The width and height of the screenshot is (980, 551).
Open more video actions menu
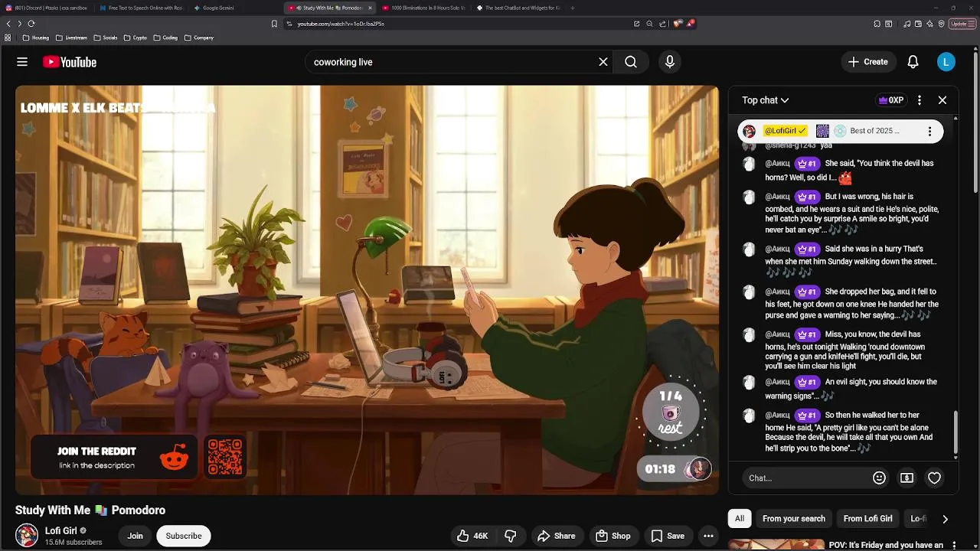[709, 536]
